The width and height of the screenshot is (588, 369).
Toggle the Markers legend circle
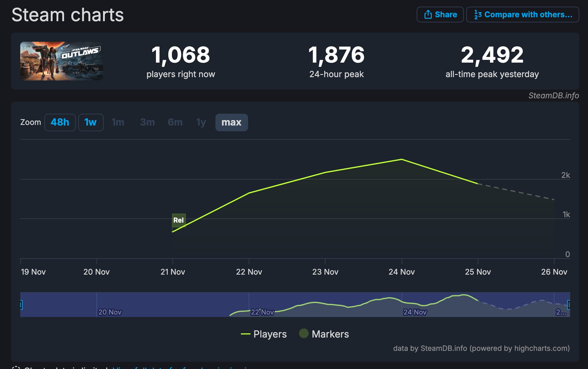304,333
